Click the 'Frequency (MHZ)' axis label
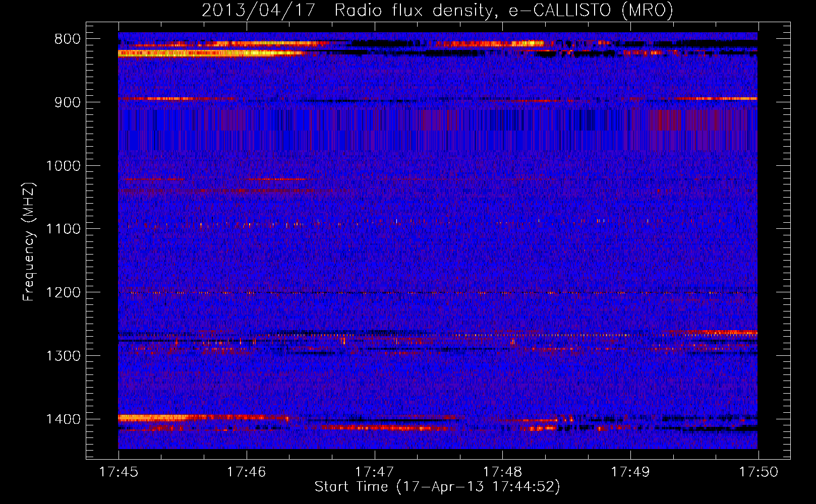 [x=29, y=242]
